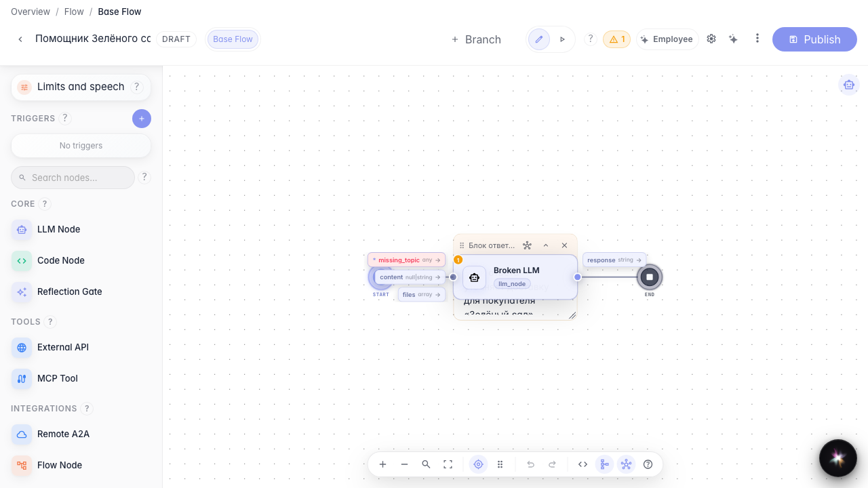Click help question mark next to run toggle
Image resolution: width=868 pixels, height=488 pixels.
pyautogui.click(x=591, y=39)
